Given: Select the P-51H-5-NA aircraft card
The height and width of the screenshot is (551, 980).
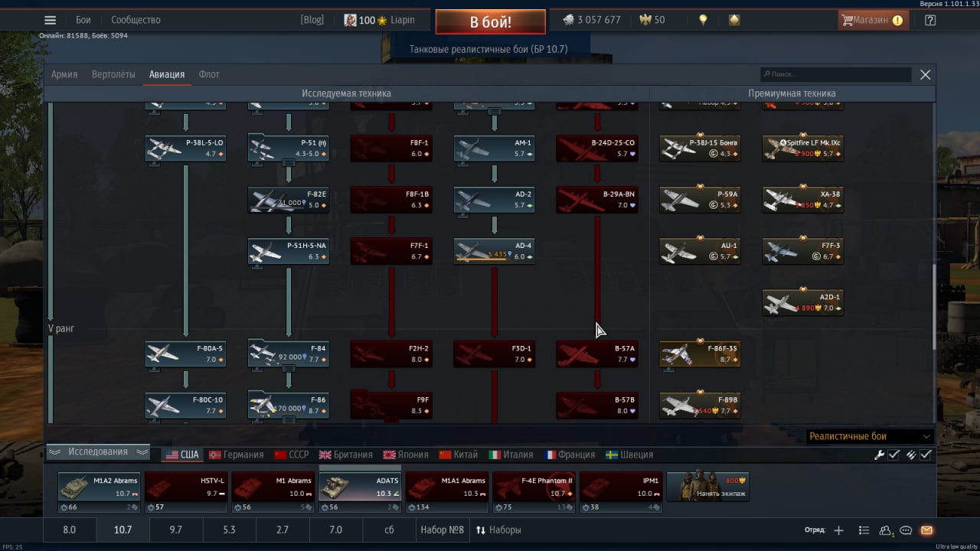Looking at the screenshot, I should point(289,251).
